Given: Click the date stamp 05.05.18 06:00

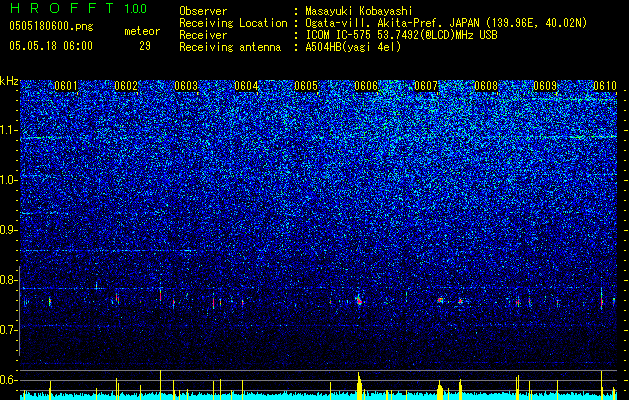Looking at the screenshot, I should tap(51, 46).
